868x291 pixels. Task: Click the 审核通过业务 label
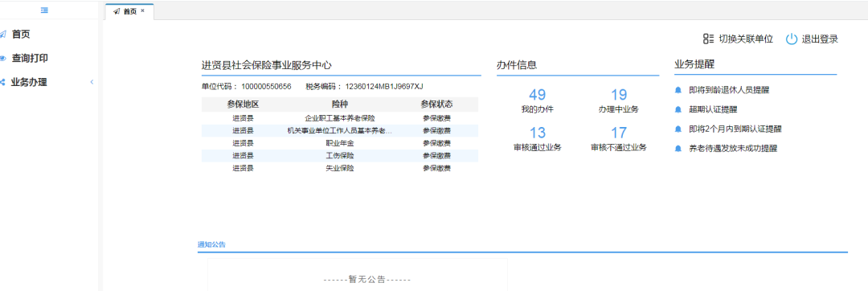(x=537, y=148)
